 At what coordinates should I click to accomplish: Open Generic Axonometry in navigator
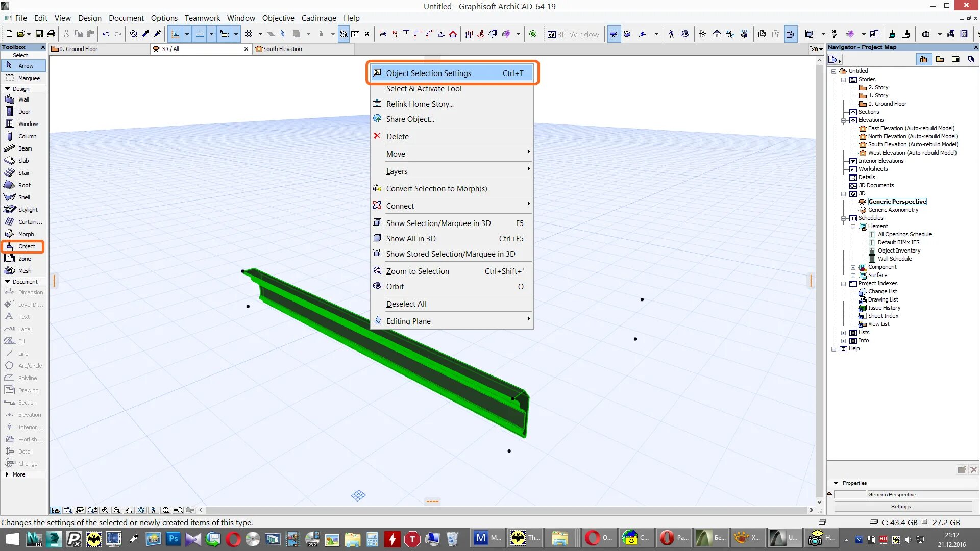[x=893, y=210]
